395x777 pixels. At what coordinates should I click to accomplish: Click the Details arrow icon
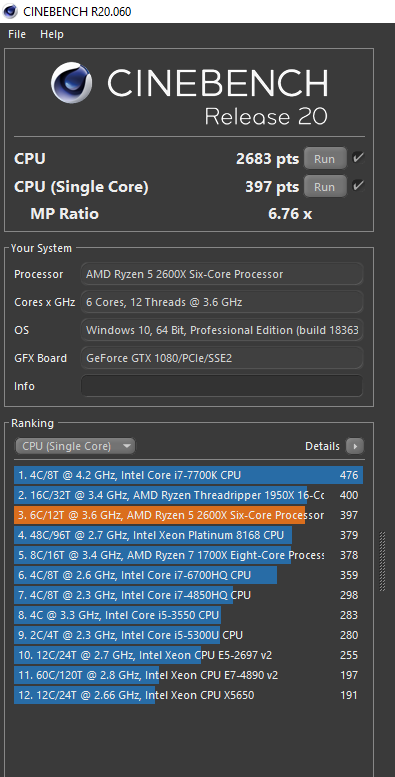(354, 446)
